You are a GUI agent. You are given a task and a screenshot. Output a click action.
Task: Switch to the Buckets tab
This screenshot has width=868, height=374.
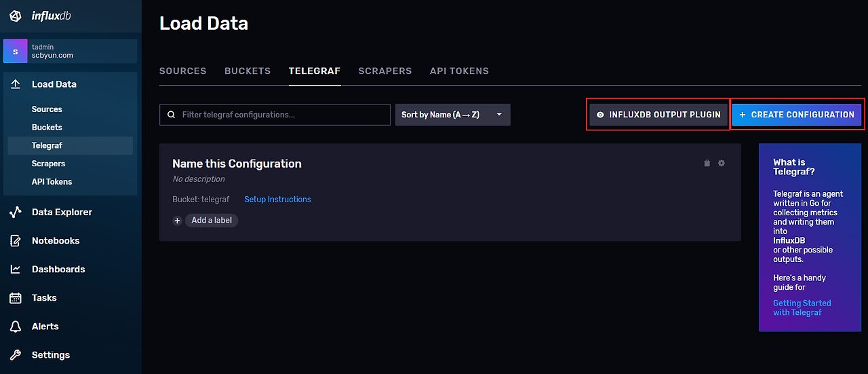click(x=248, y=71)
